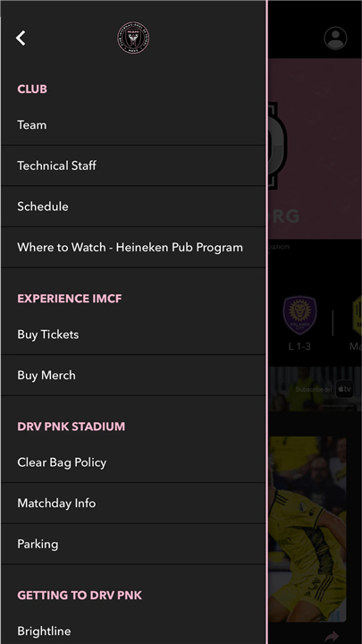
Task: Open Technical Staff page
Action: tap(133, 165)
